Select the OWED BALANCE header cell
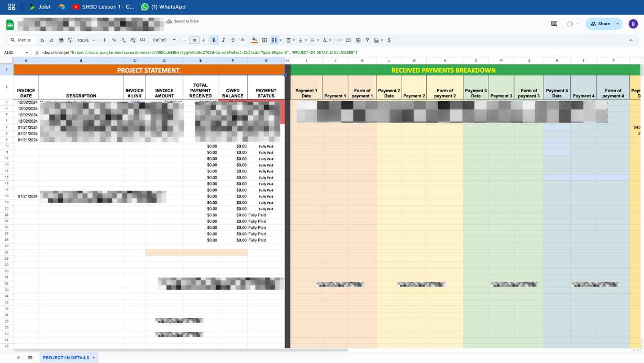Screen dimensions: 644x363 click(x=232, y=87)
